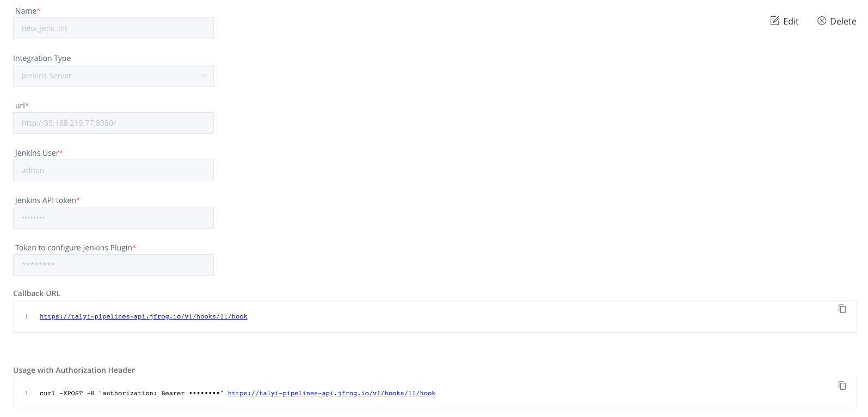Click the Jenkins User field showing admin
Viewport: 868px width, 417px height.
[113, 170]
